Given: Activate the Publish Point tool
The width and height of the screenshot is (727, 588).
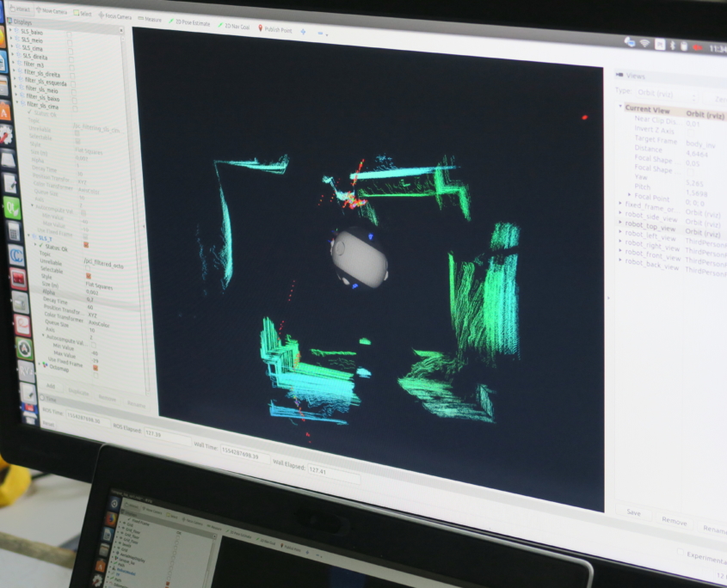Looking at the screenshot, I should pyautogui.click(x=275, y=28).
